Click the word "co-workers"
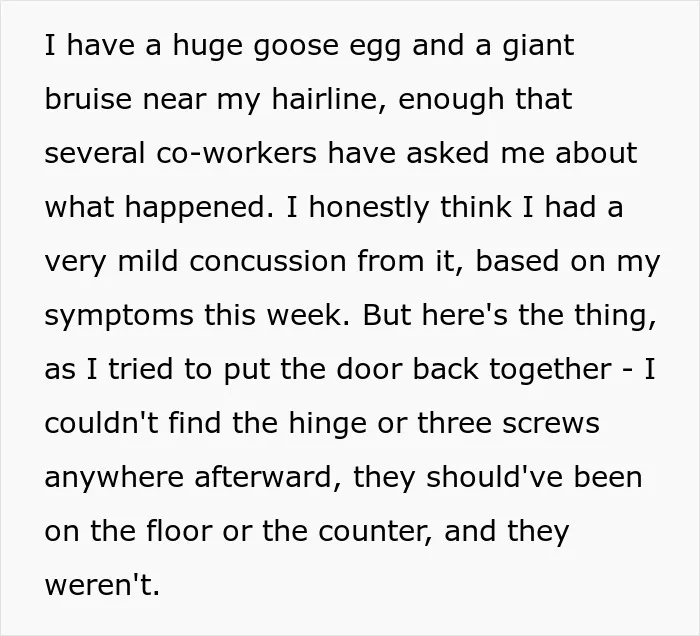The height and width of the screenshot is (636, 700). click(x=236, y=153)
